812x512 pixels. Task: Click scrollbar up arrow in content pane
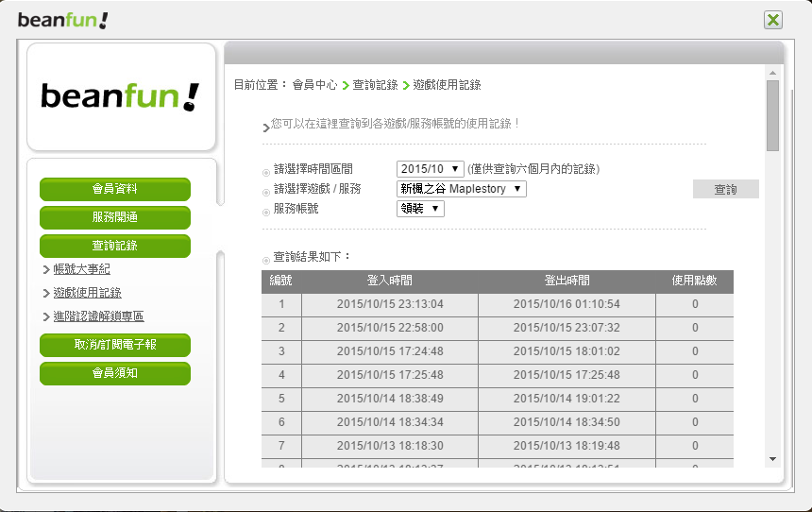(772, 73)
